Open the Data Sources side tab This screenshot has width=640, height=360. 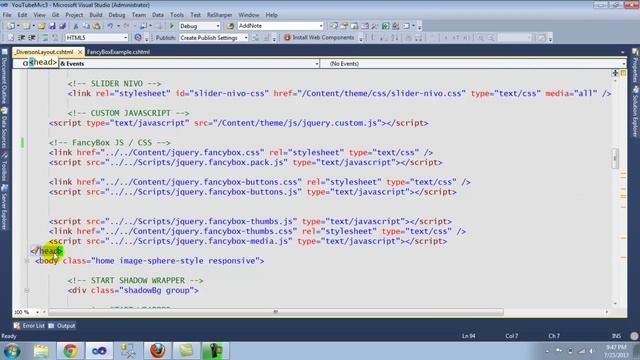(4, 128)
